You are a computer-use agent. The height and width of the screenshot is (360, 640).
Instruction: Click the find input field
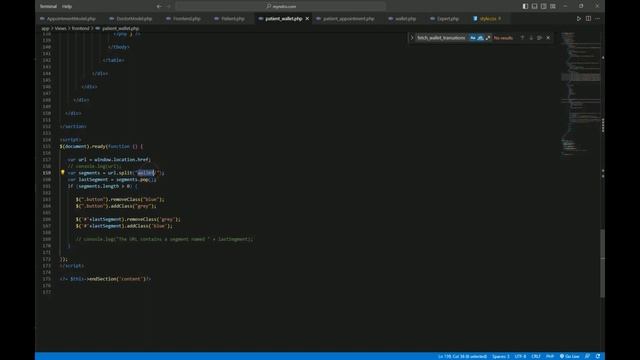[x=441, y=38]
